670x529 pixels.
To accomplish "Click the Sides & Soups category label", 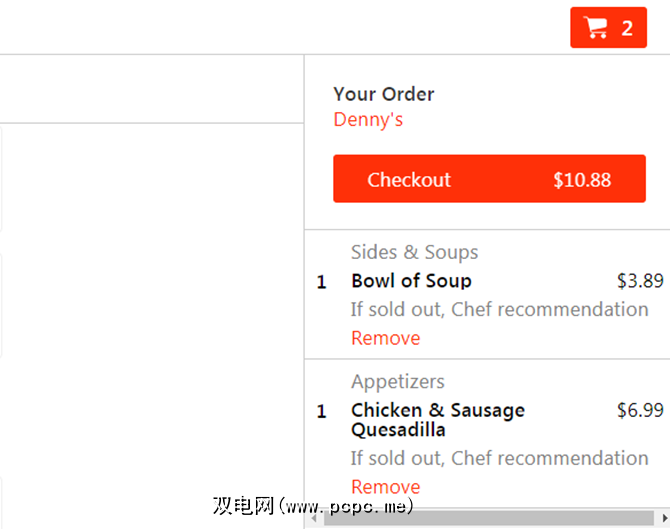I will pyautogui.click(x=414, y=252).
